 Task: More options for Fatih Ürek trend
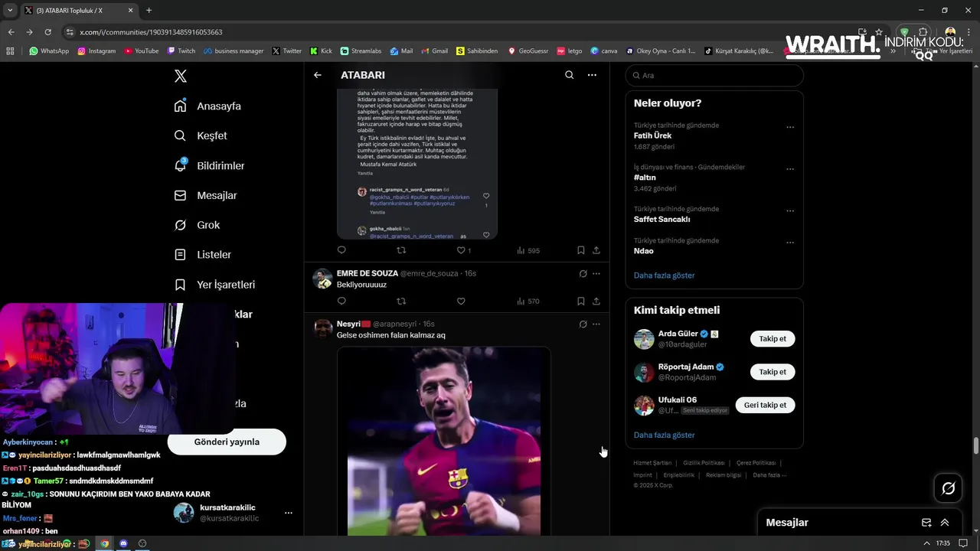pos(790,127)
